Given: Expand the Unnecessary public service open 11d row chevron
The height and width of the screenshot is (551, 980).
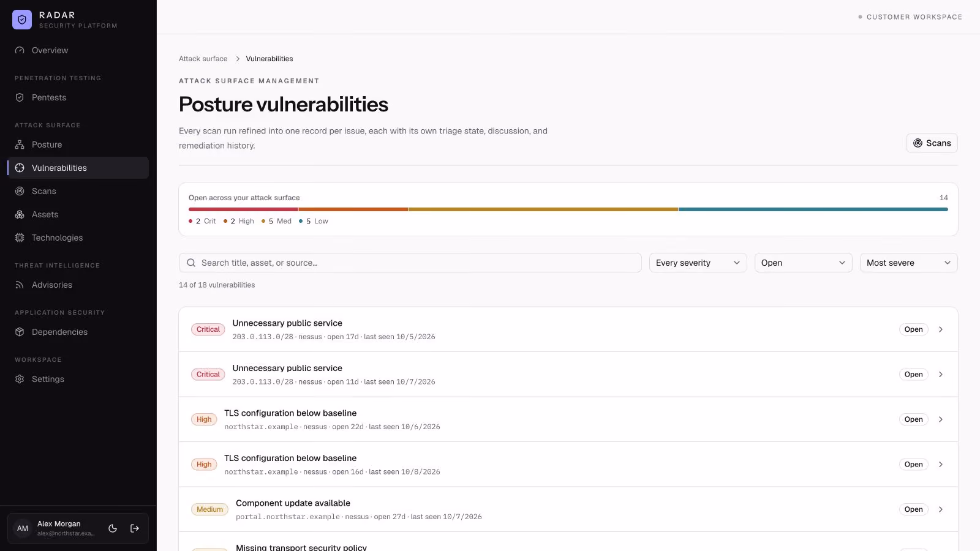Looking at the screenshot, I should [x=941, y=374].
